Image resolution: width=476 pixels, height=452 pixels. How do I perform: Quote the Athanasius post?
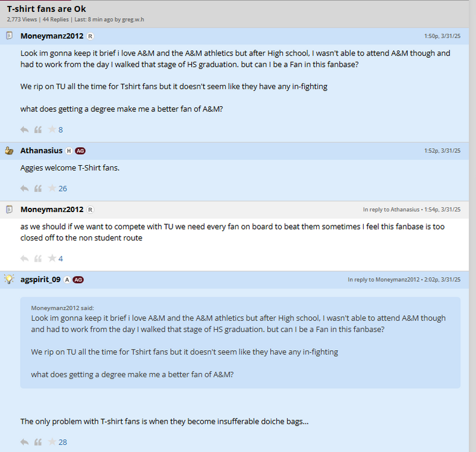(38, 189)
